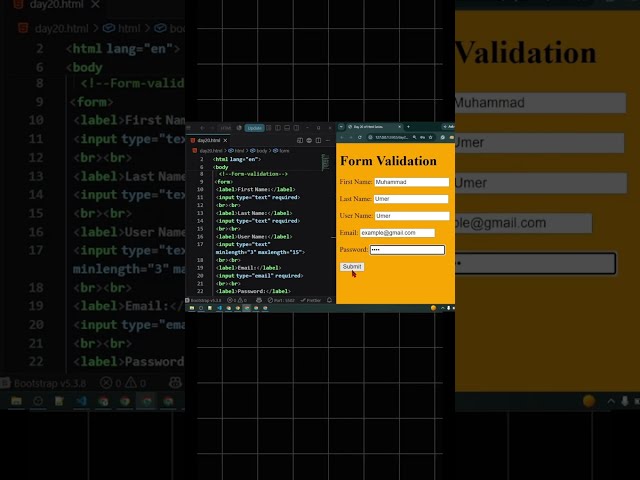Show hidden system tray icons chevron

(443, 308)
